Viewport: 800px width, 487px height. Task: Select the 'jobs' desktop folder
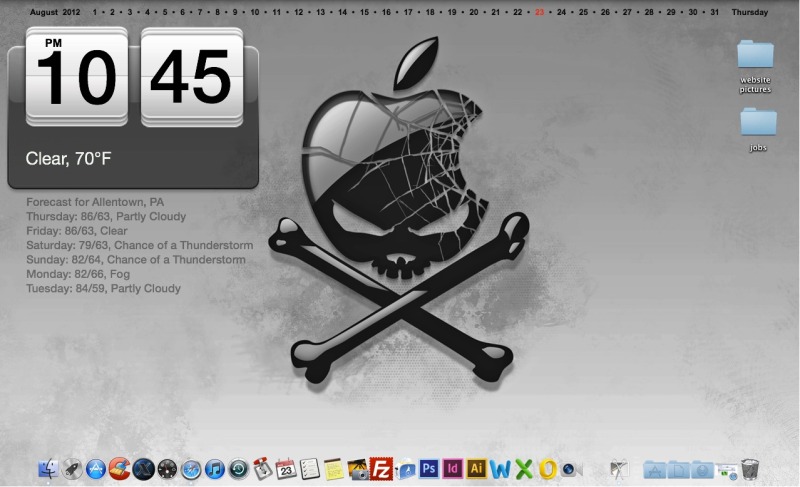pos(758,130)
